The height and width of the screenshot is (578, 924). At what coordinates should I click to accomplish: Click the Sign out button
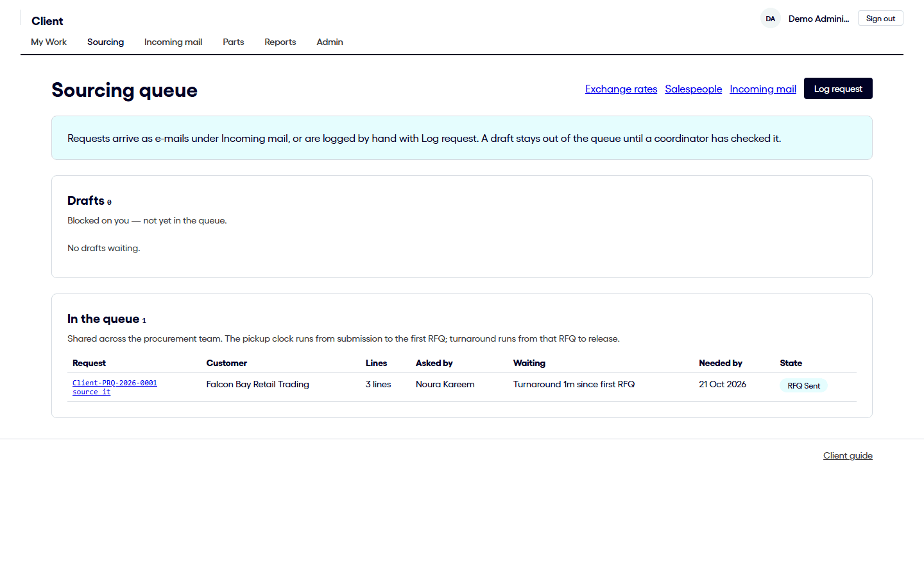tap(880, 19)
